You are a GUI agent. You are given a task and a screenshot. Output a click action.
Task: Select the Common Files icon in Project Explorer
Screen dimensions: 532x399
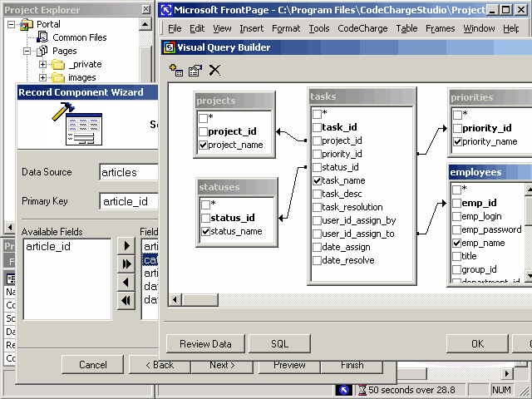coord(42,37)
